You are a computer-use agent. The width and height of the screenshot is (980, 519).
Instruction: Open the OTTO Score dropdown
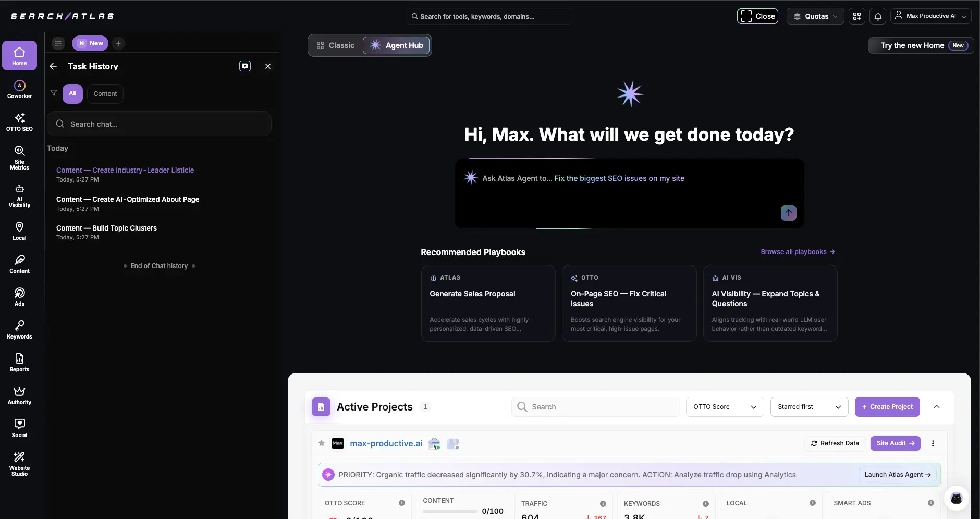click(725, 407)
